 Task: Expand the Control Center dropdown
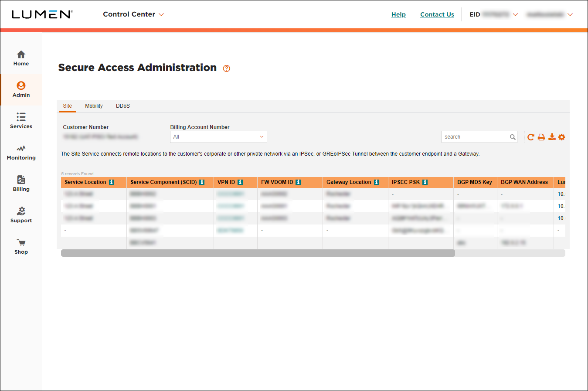click(133, 14)
